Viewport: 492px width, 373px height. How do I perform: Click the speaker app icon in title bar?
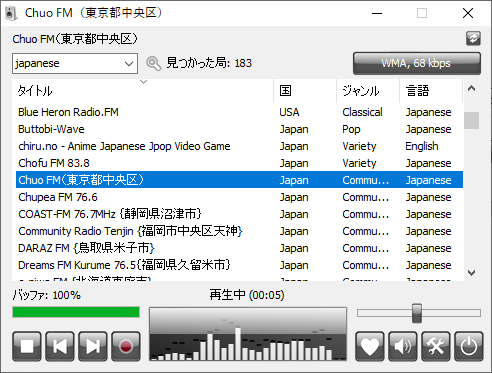(x=11, y=13)
